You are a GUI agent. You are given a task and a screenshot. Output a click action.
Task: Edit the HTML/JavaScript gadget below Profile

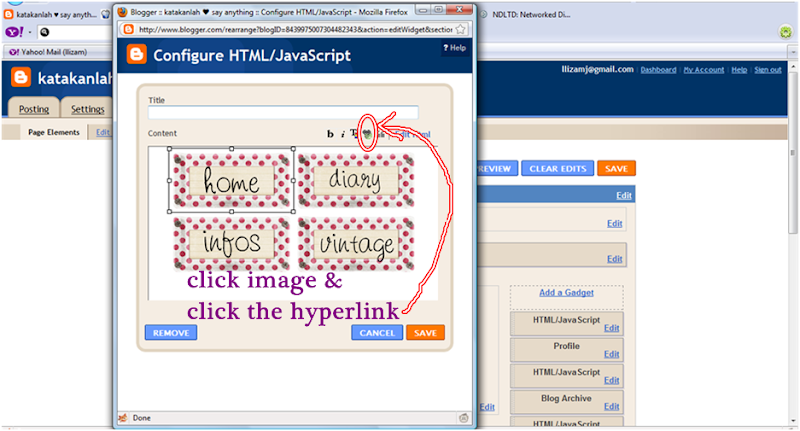pos(611,380)
